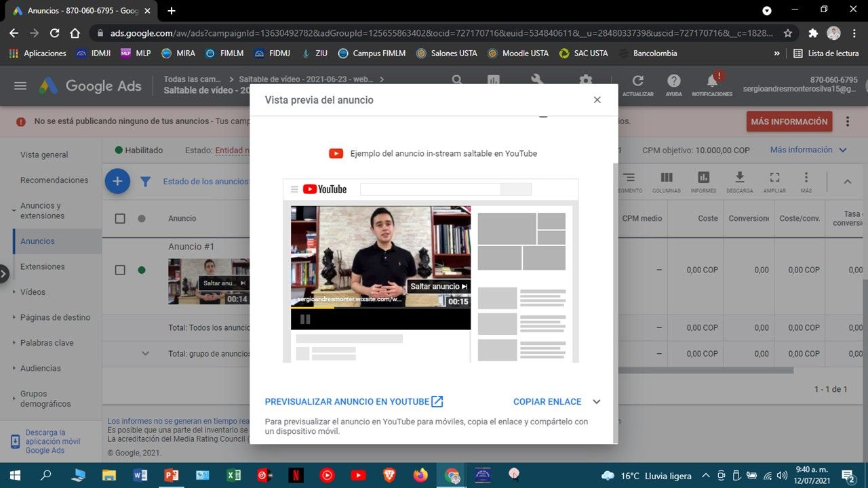The image size is (868, 488).
Task: Check the select-all checkbox in table header
Action: pyautogui.click(x=120, y=218)
